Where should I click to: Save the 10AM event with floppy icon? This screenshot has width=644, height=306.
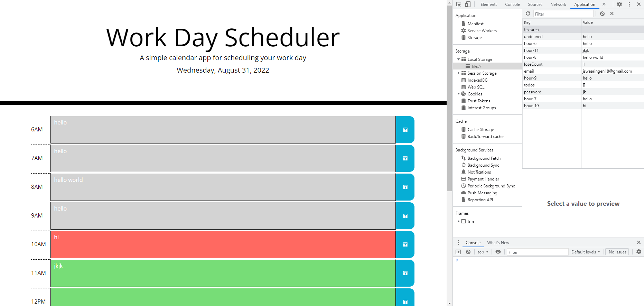tap(405, 244)
